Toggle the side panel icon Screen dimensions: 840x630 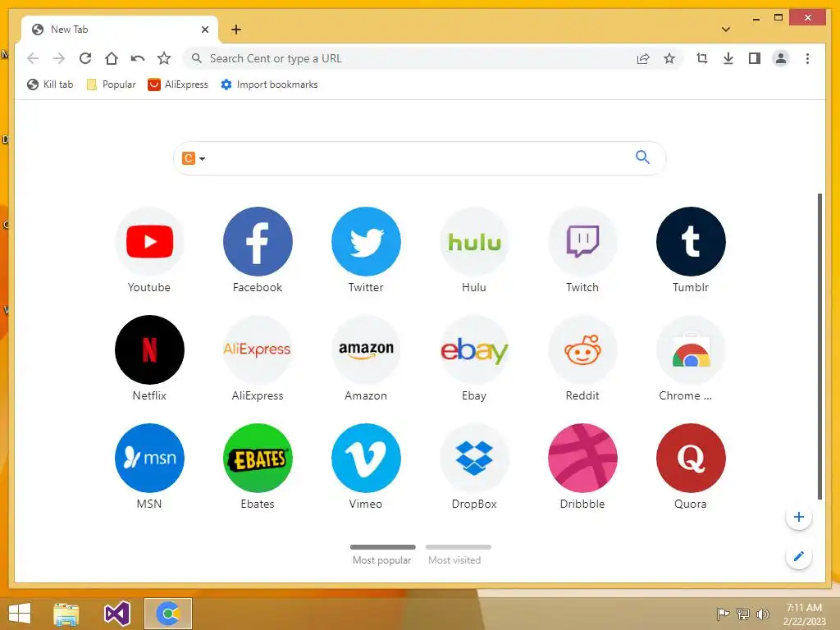pyautogui.click(x=755, y=58)
